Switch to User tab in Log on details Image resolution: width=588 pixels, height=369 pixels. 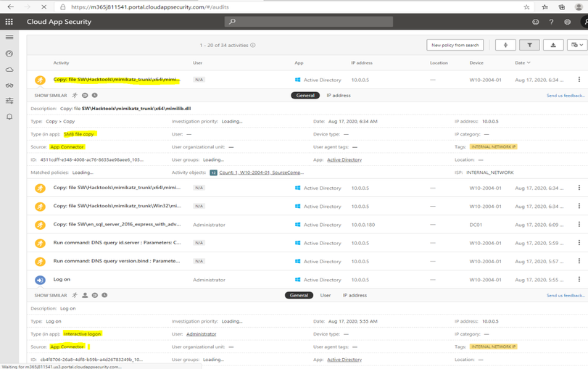(326, 296)
